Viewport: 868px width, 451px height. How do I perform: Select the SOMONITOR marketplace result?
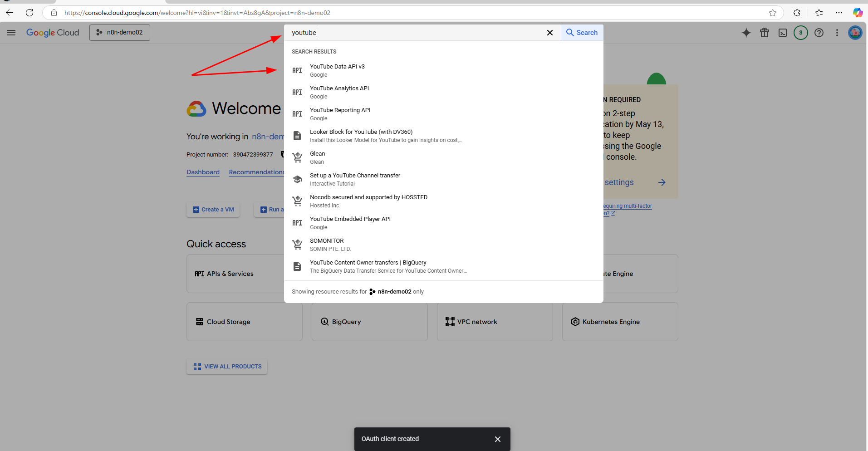tap(444, 245)
